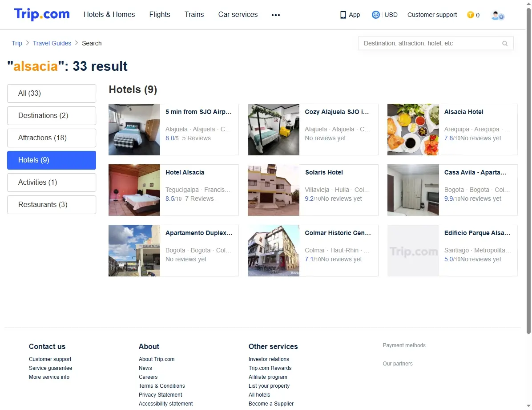Open All hotels footer link
Viewport: 532px width, 410px height.
point(259,395)
